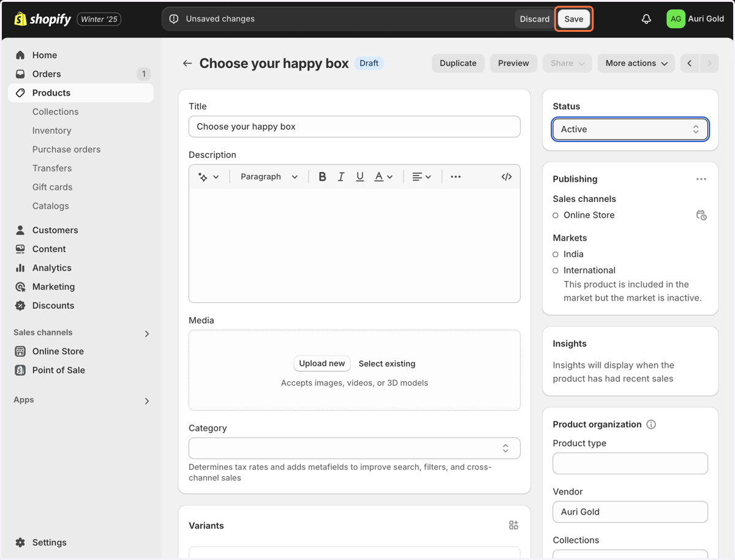Click the Product type field
The width and height of the screenshot is (735, 560).
630,463
